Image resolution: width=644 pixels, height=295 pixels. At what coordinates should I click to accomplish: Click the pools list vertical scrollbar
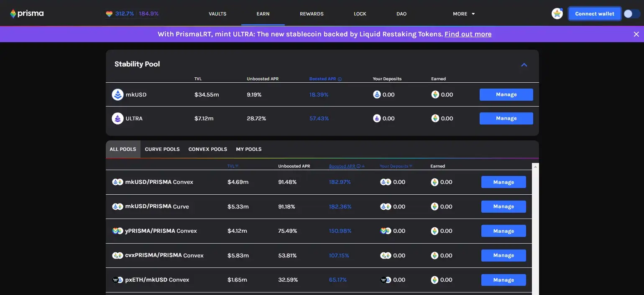click(x=535, y=230)
